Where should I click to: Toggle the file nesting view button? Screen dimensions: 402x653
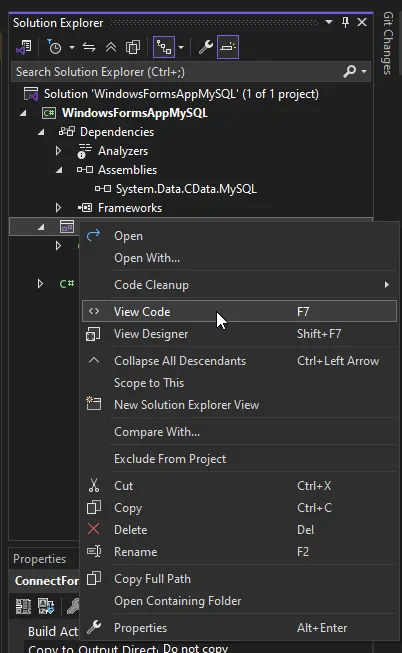164,47
